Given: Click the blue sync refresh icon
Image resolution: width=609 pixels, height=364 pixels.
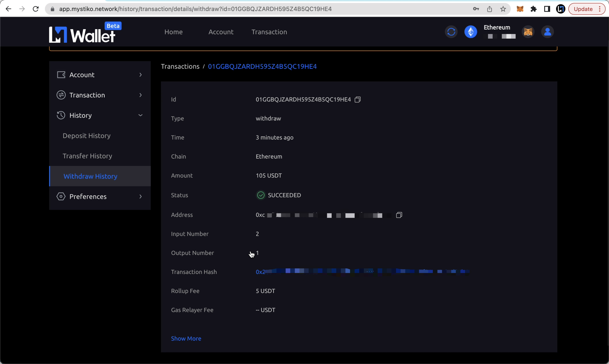Looking at the screenshot, I should click(x=451, y=32).
